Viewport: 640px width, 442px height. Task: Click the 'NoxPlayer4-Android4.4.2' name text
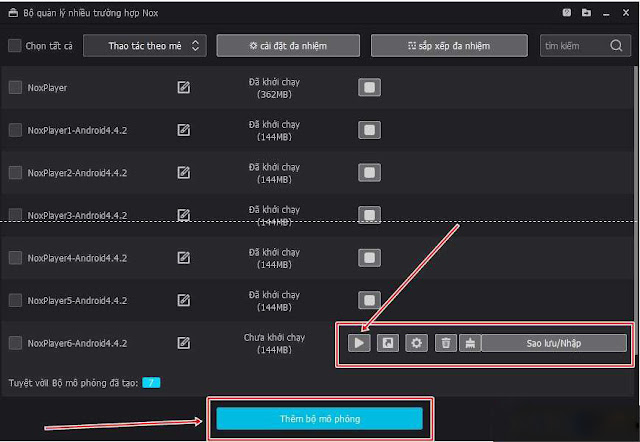click(77, 258)
